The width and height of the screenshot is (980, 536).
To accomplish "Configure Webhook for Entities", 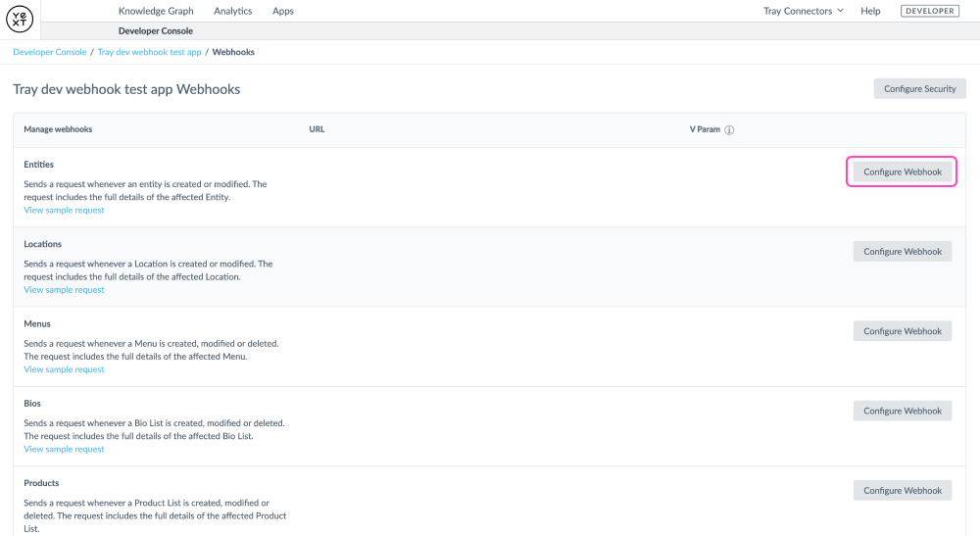I will point(902,172).
